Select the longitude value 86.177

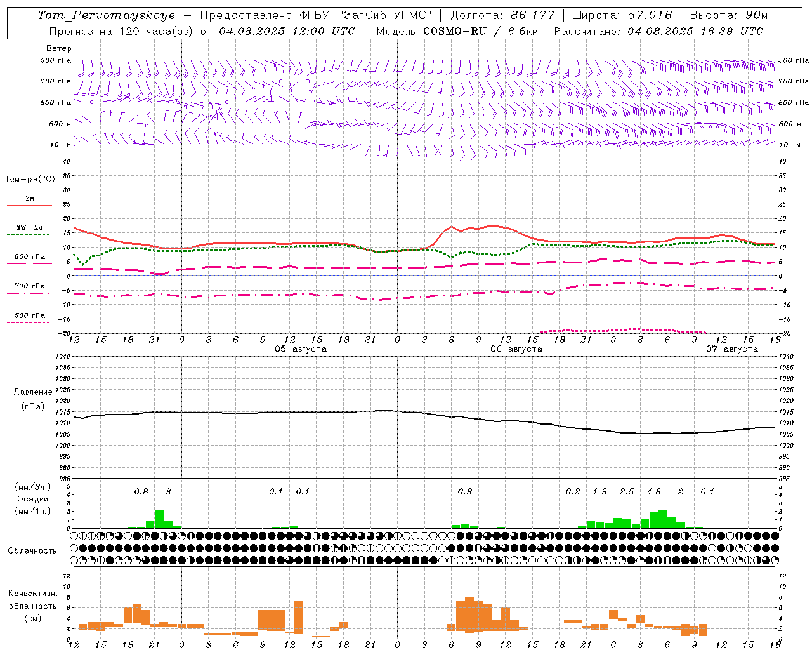(533, 15)
